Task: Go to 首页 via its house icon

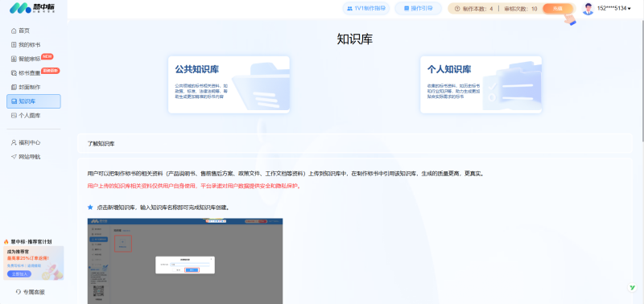Action: (14, 31)
